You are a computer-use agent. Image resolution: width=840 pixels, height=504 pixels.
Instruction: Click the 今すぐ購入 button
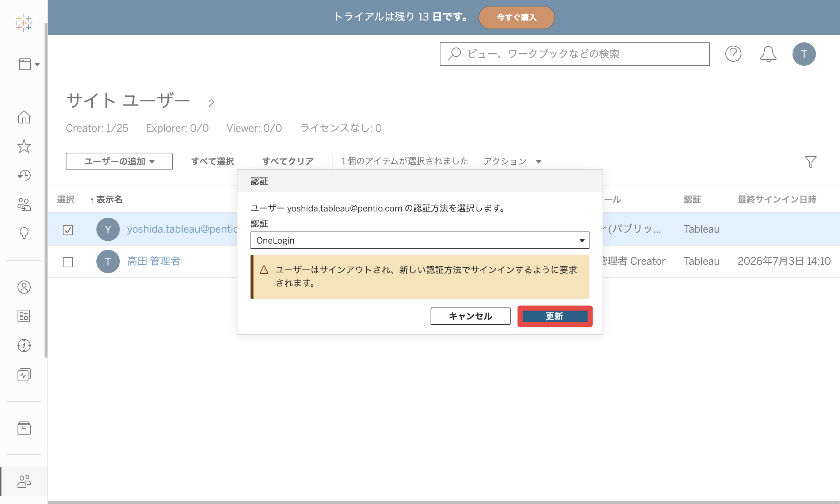pyautogui.click(x=516, y=17)
